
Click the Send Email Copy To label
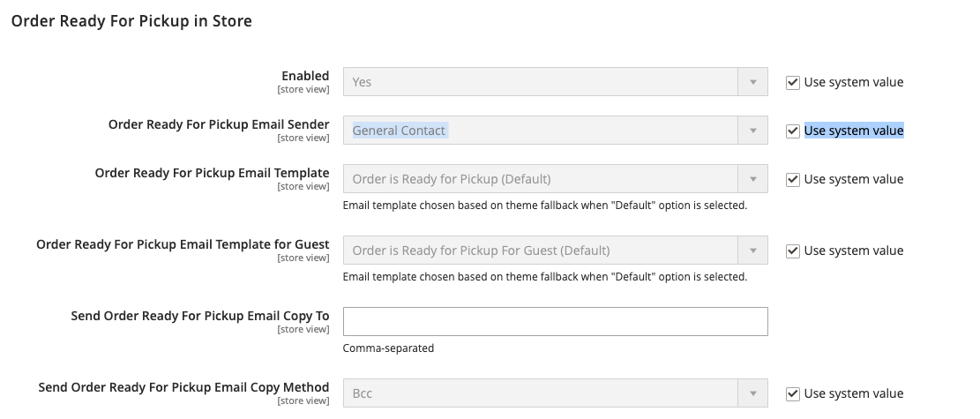tap(200, 316)
